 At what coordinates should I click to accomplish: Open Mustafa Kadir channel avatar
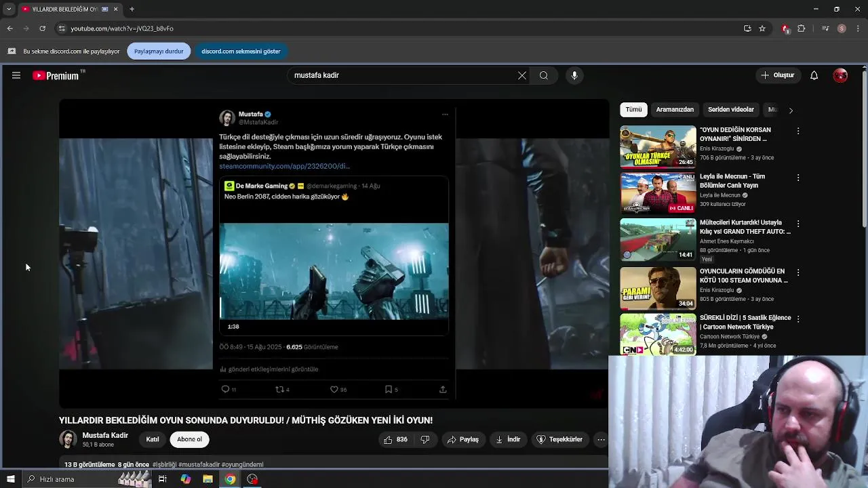pyautogui.click(x=68, y=439)
